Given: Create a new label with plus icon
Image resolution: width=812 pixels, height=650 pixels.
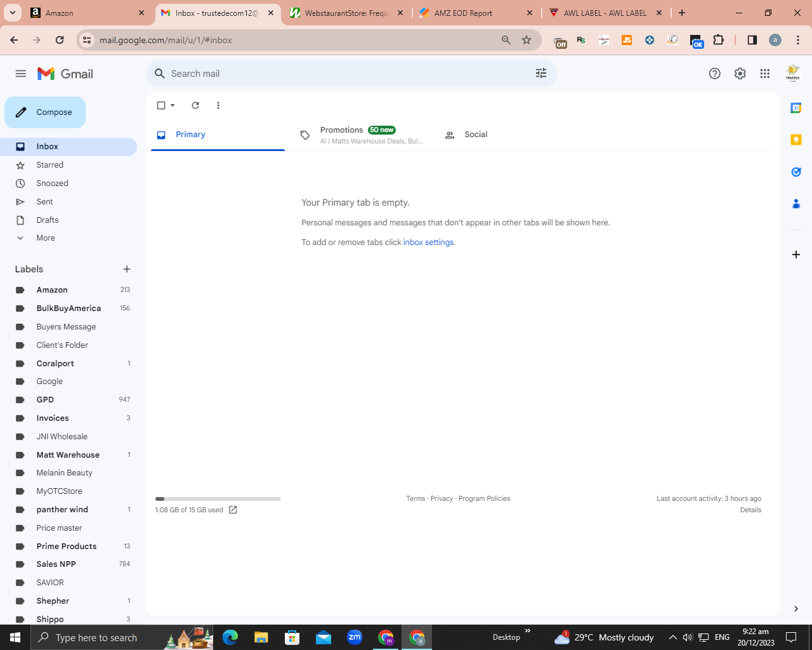Looking at the screenshot, I should 127,269.
